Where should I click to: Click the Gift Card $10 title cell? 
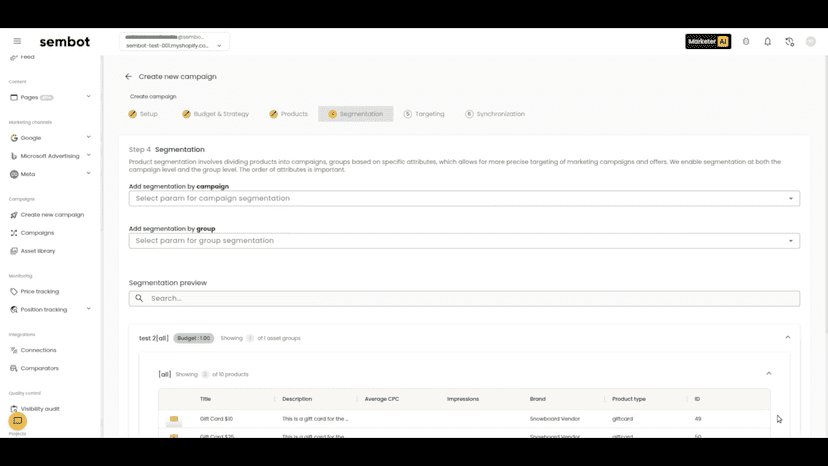point(216,418)
